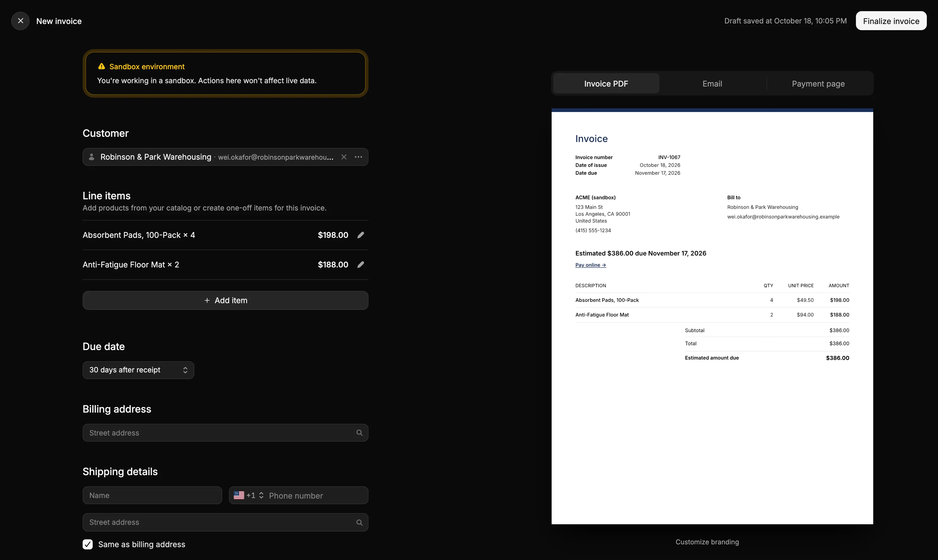The image size is (938, 560).
Task: Switch to the Payment page tab
Action: click(818, 83)
